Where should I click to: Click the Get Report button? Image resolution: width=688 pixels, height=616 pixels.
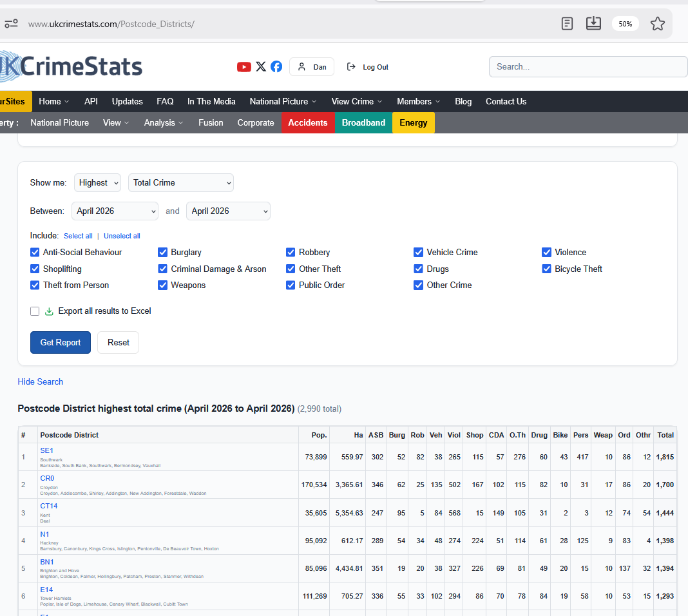pos(61,342)
